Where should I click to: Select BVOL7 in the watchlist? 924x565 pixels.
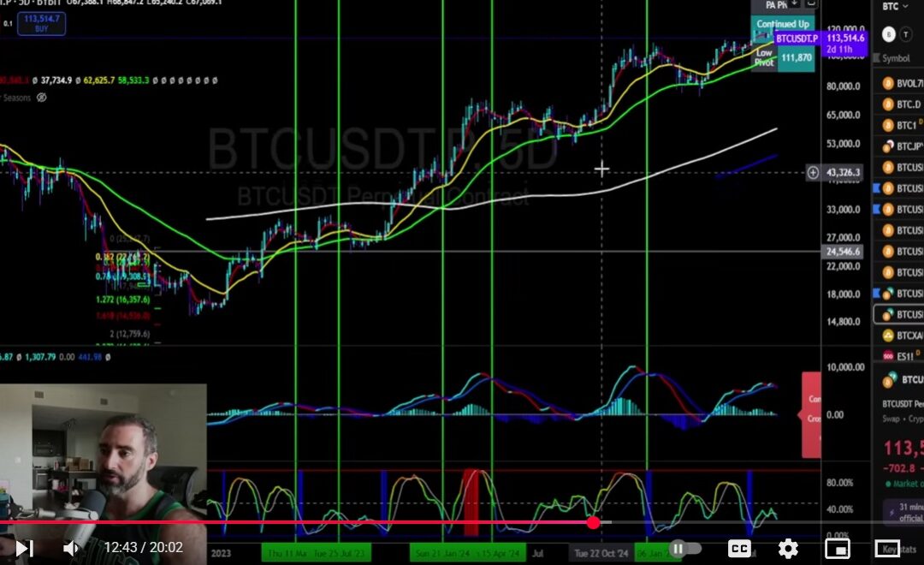[x=903, y=83]
